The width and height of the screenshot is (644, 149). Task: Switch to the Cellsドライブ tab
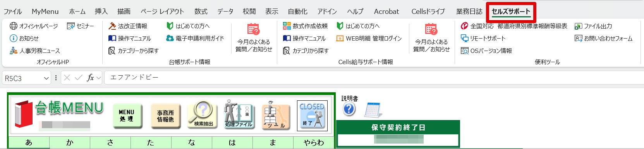click(428, 12)
